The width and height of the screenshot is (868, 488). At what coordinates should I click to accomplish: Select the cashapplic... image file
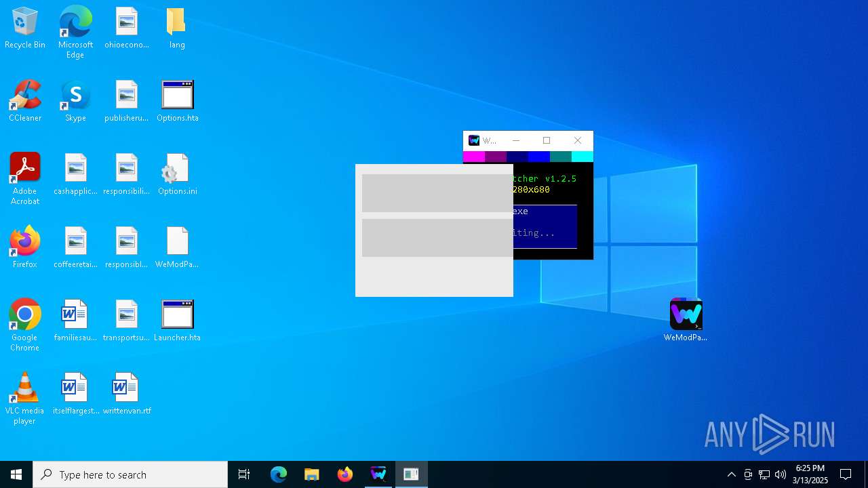pos(75,175)
